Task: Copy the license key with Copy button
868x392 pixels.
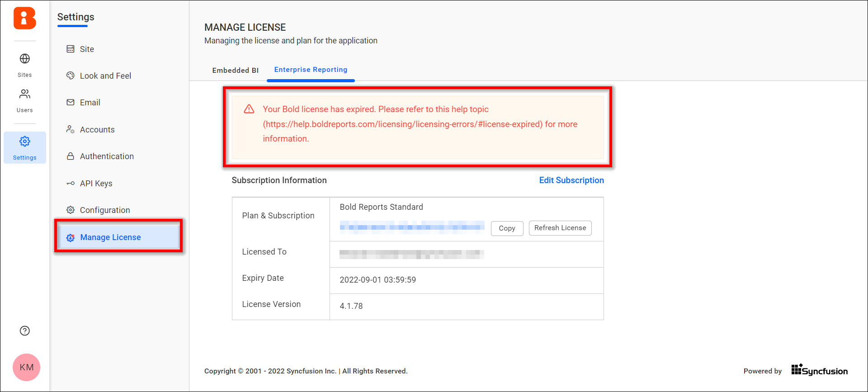Action: [x=507, y=228]
